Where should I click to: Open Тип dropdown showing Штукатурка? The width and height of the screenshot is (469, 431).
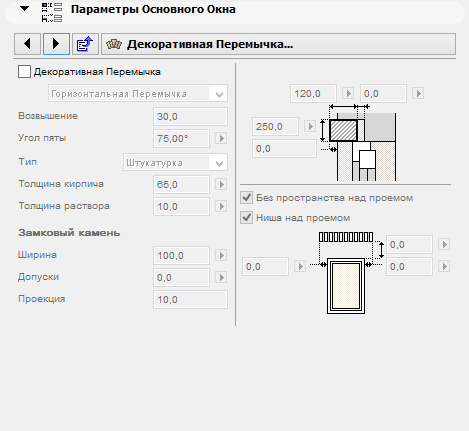tap(175, 162)
